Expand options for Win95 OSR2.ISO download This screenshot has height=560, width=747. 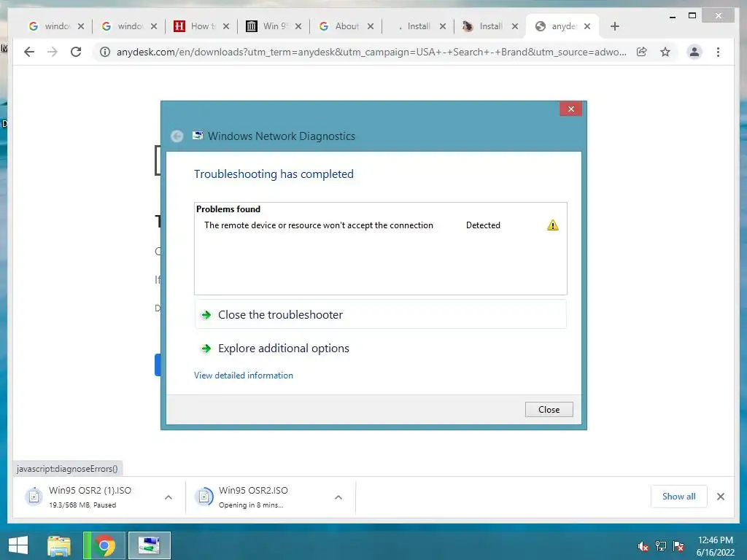[338, 497]
